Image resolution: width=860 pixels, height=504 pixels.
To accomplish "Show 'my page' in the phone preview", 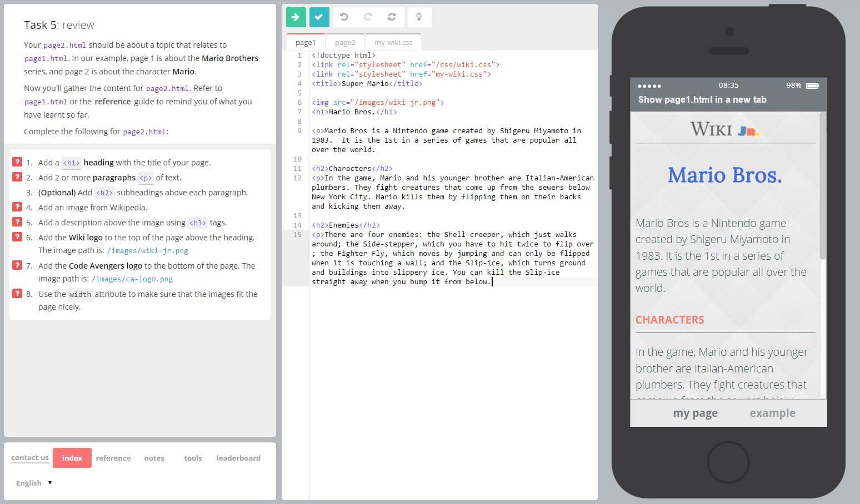I will click(x=695, y=413).
